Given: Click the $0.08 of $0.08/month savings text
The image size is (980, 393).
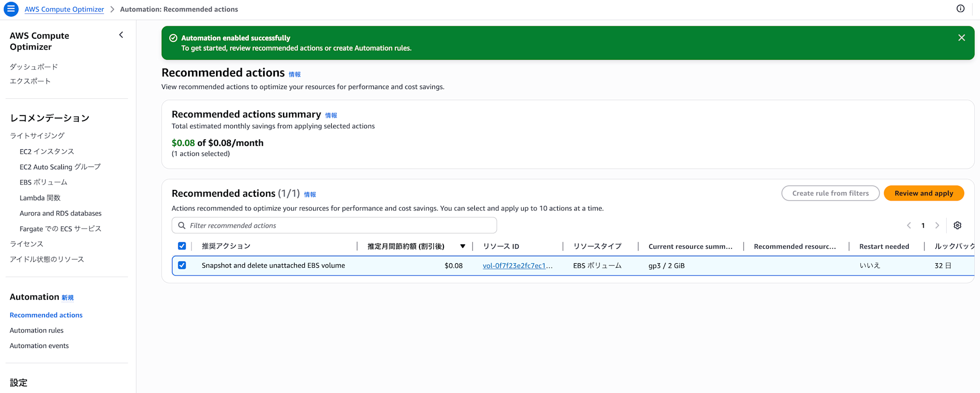Looking at the screenshot, I should coord(218,143).
